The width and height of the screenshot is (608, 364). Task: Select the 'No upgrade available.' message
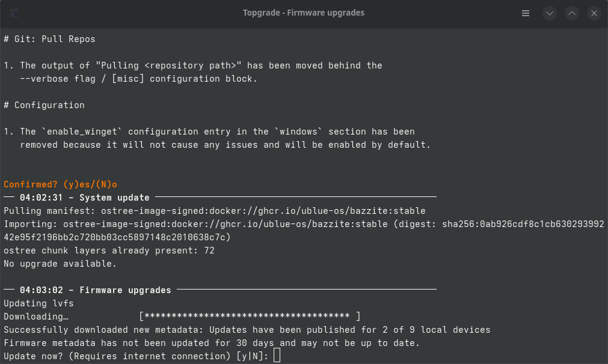(x=59, y=263)
